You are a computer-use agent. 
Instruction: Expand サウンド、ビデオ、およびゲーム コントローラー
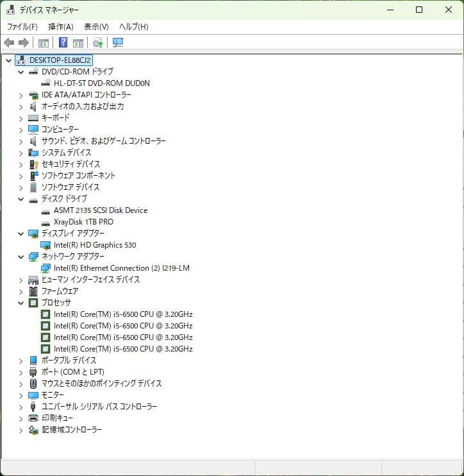tap(21, 142)
